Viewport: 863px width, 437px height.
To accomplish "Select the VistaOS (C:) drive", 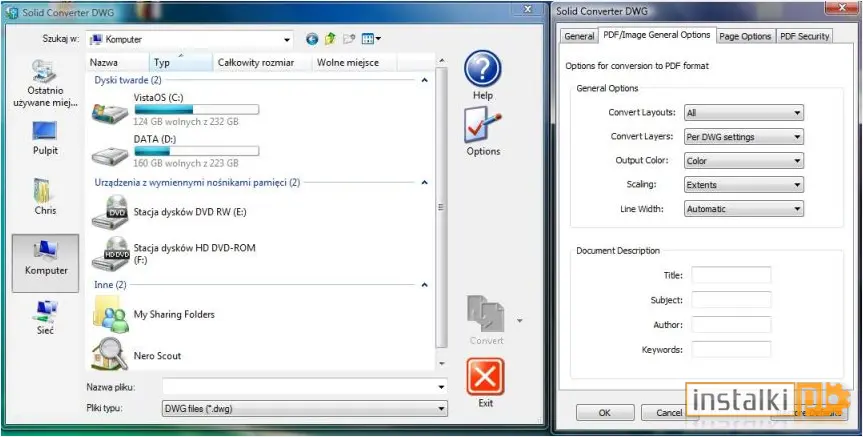I will tap(176, 109).
